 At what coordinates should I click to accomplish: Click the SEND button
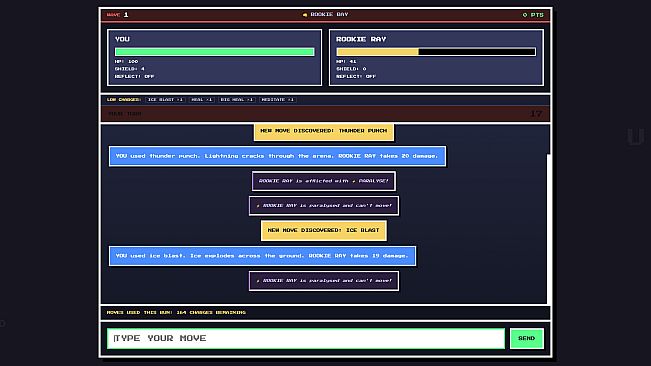coord(526,338)
